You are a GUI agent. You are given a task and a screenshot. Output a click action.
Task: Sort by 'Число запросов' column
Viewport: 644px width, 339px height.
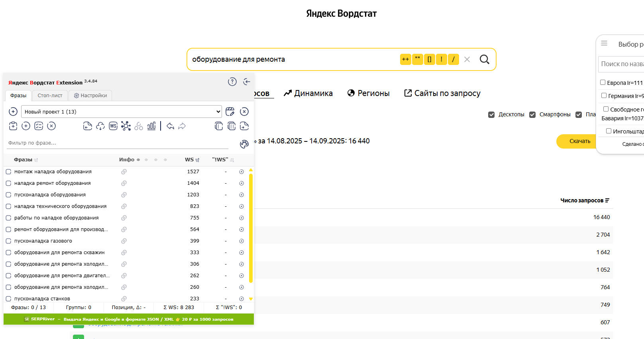point(585,200)
